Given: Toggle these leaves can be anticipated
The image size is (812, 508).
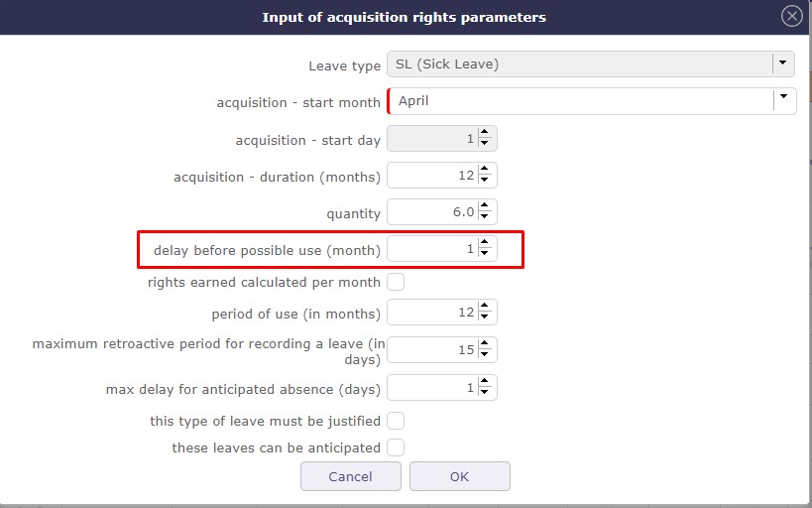Looking at the screenshot, I should [x=396, y=447].
